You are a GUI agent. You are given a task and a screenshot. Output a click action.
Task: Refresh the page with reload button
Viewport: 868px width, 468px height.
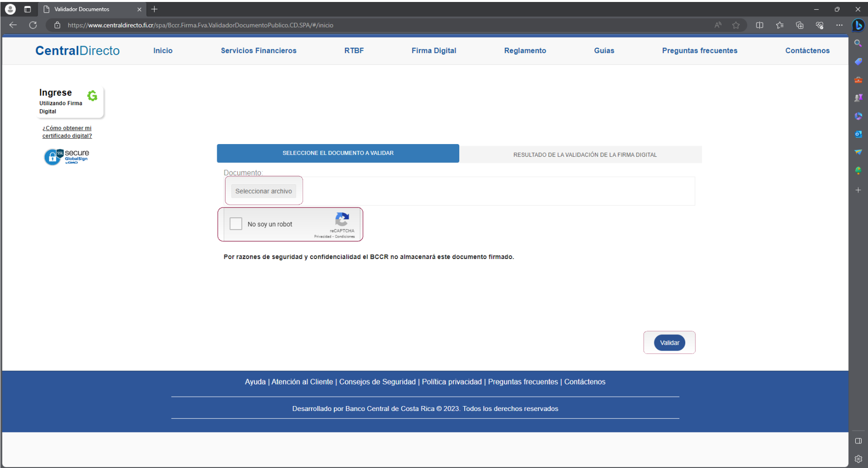pos(33,25)
